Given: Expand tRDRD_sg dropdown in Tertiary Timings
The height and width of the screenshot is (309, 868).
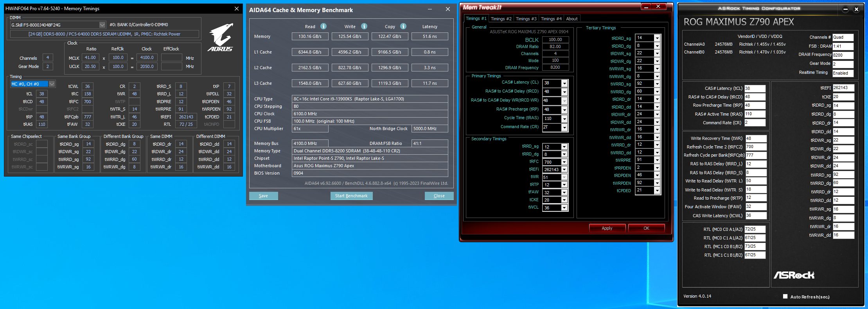Looking at the screenshot, I should [657, 38].
